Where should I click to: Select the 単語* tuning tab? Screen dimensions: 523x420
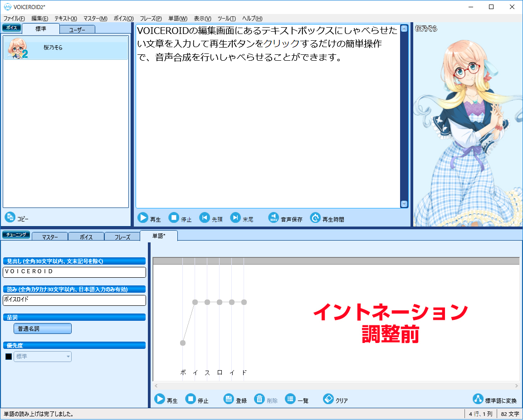click(159, 236)
